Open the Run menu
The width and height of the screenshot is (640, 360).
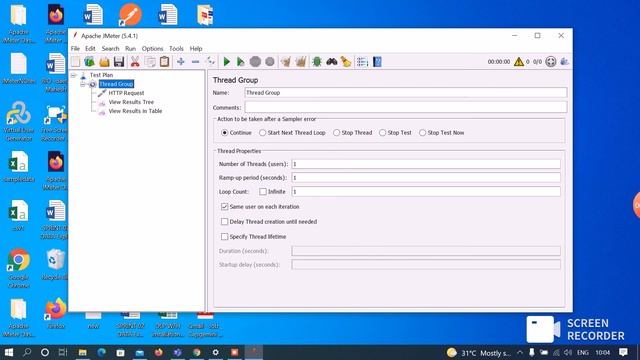click(x=130, y=49)
